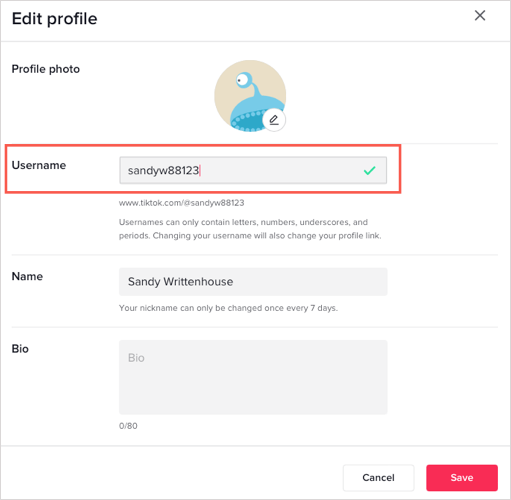Select the Sandy Writtenhouse name field
Viewport: 511px width, 500px height.
click(253, 282)
